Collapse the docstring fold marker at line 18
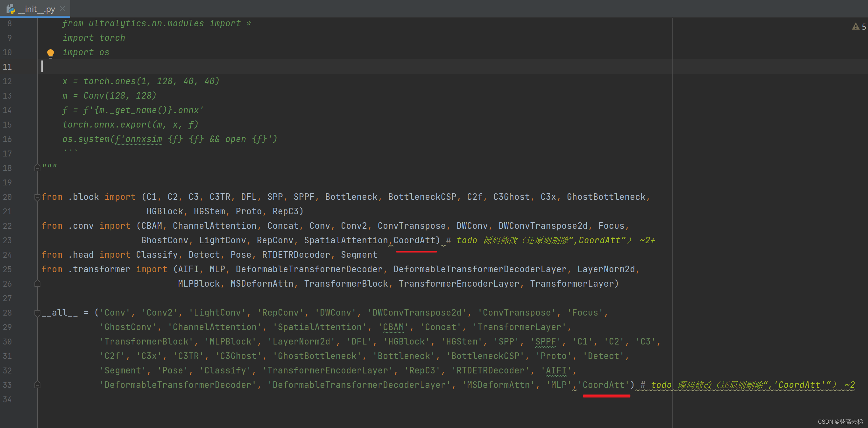 pyautogui.click(x=37, y=168)
